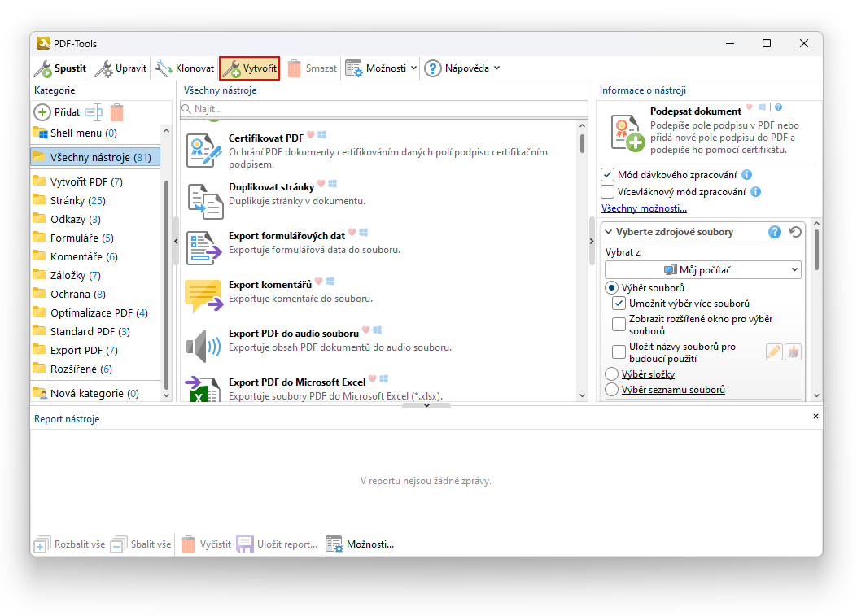Viewport: 857px width, 616px height.
Task: Enable Zobrazit rozšířené okno pro výběr souborů
Action: [619, 324]
